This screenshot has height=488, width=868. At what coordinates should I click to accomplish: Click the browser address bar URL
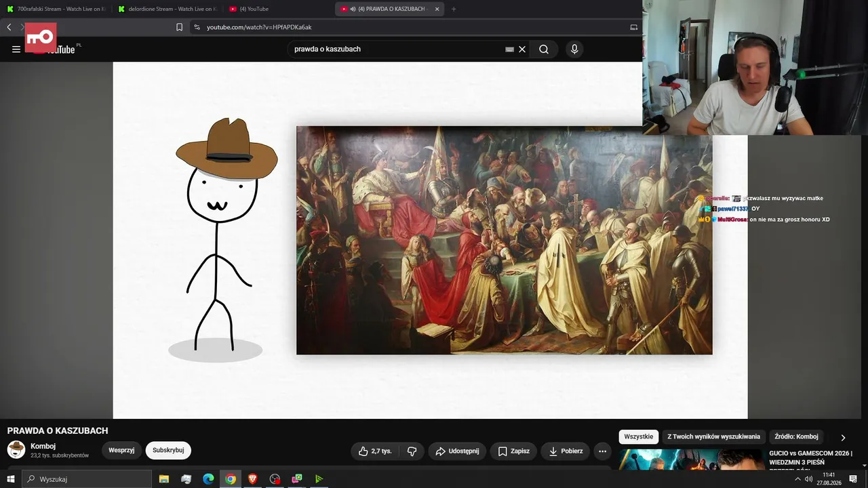click(259, 27)
